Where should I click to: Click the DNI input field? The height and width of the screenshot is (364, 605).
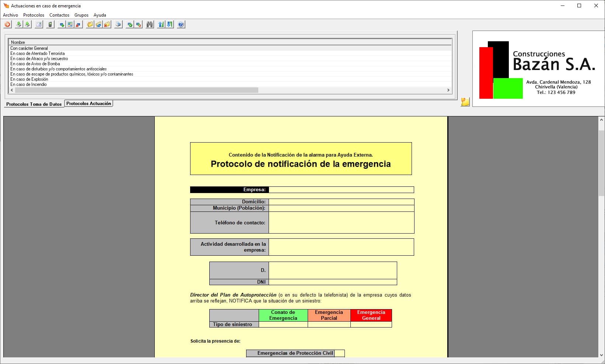click(333, 282)
